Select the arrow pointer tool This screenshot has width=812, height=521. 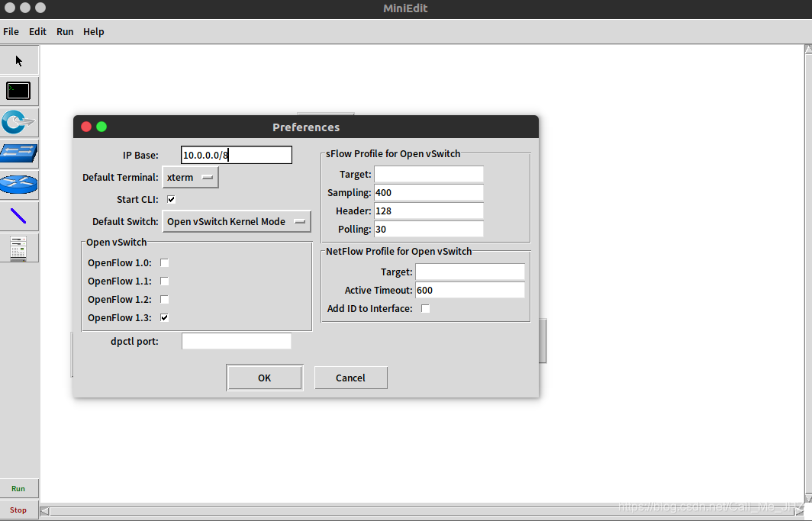(19, 60)
